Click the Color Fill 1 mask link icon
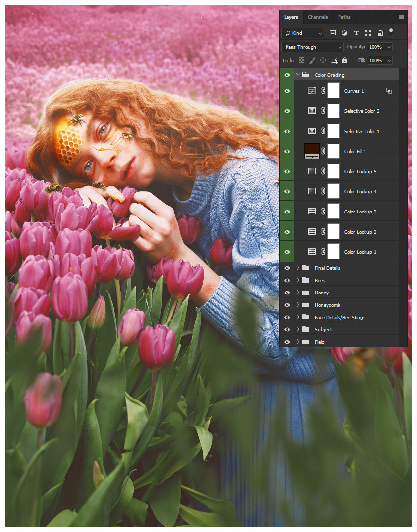The width and height of the screenshot is (417, 532). pos(323,151)
